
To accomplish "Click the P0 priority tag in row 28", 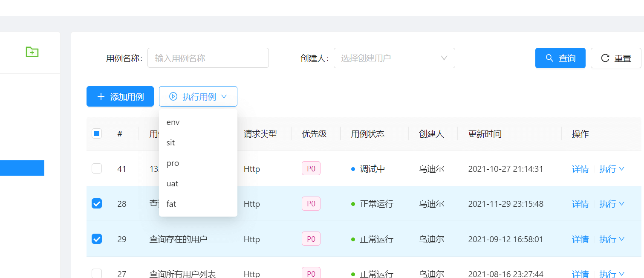I will tap(311, 203).
